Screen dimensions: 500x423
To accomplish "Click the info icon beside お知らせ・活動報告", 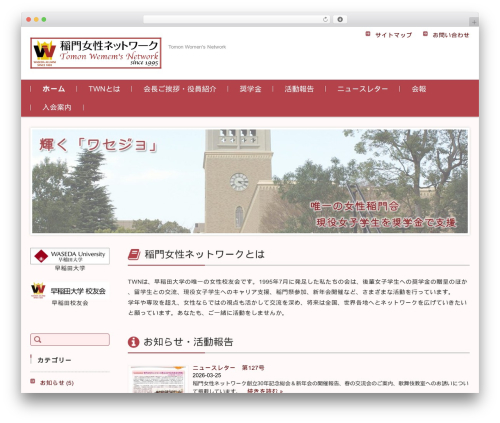I will click(x=133, y=342).
